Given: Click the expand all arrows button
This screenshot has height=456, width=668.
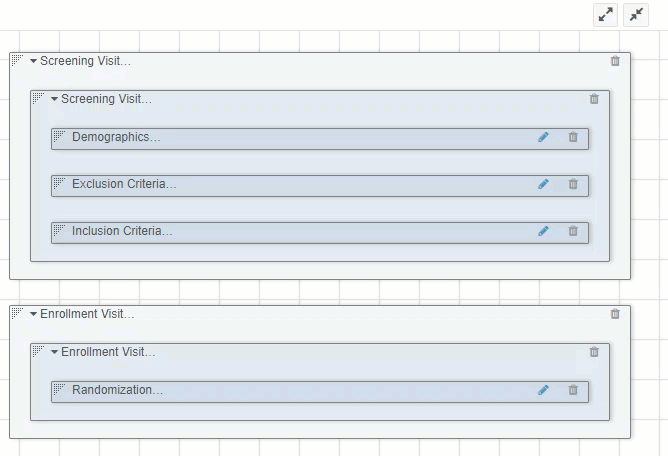Looking at the screenshot, I should pyautogui.click(x=605, y=15).
